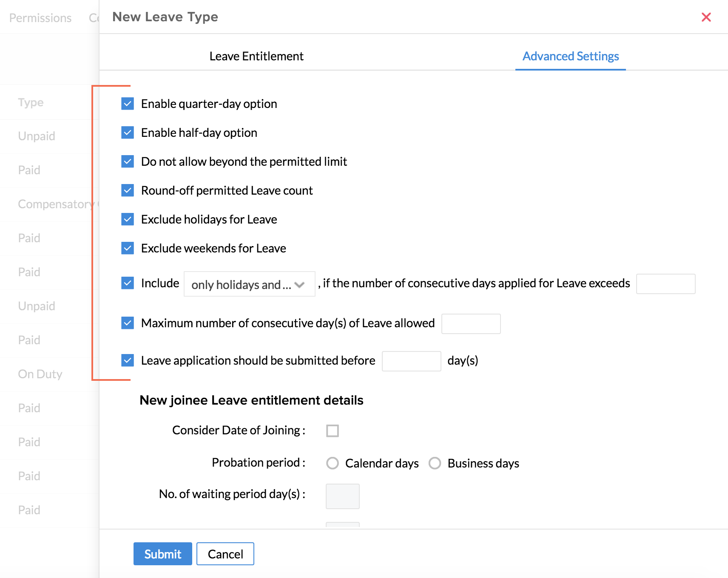Toggle Leave application submitted before checkbox
The width and height of the screenshot is (728, 578).
click(128, 360)
